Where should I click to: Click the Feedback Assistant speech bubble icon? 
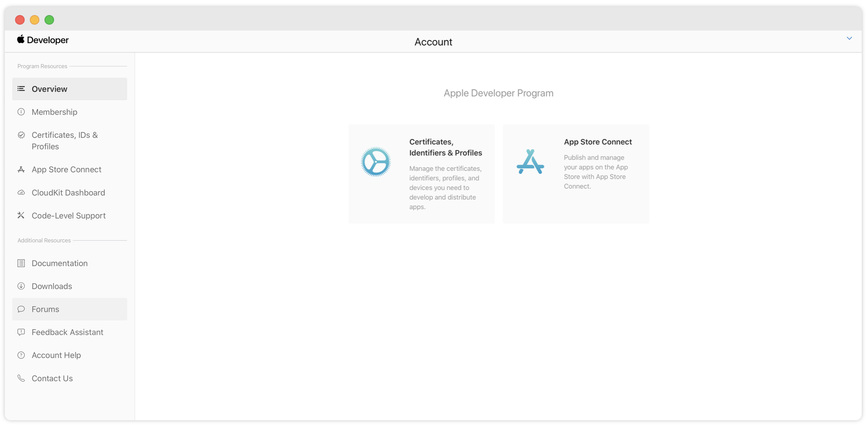(21, 332)
